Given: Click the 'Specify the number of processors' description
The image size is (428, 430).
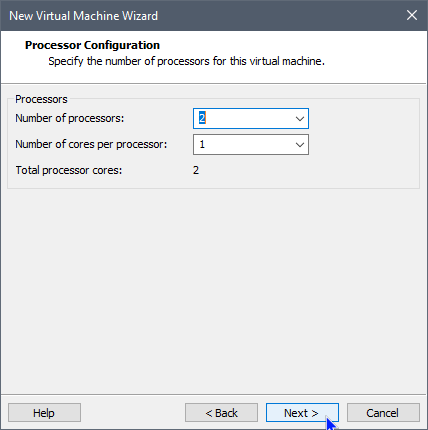Looking at the screenshot, I should point(186,61).
